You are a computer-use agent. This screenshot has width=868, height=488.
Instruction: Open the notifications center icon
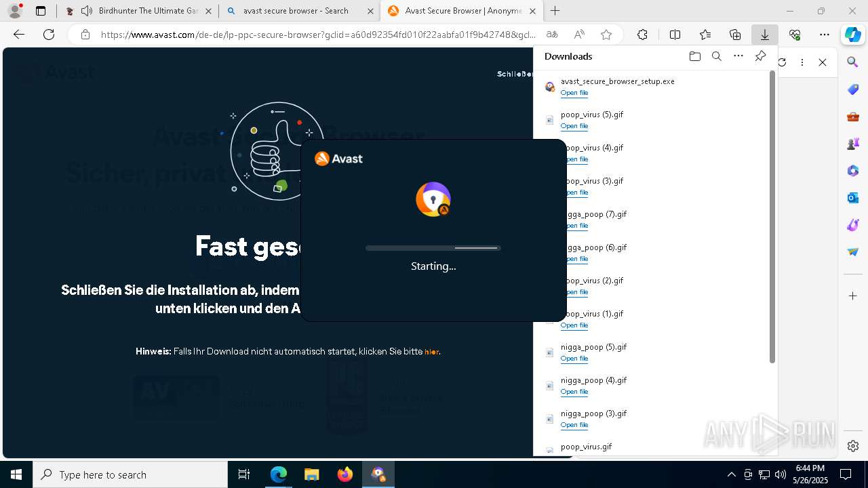(846, 474)
